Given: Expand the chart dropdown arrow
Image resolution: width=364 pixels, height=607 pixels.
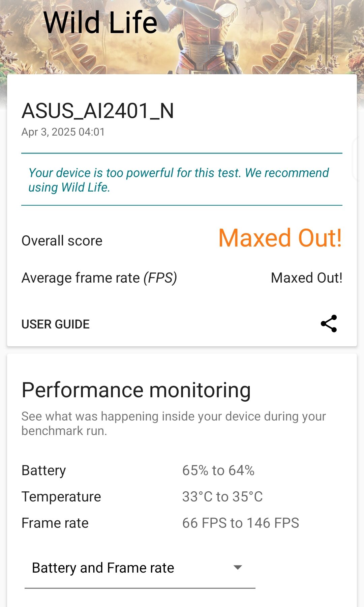Looking at the screenshot, I should [238, 568].
